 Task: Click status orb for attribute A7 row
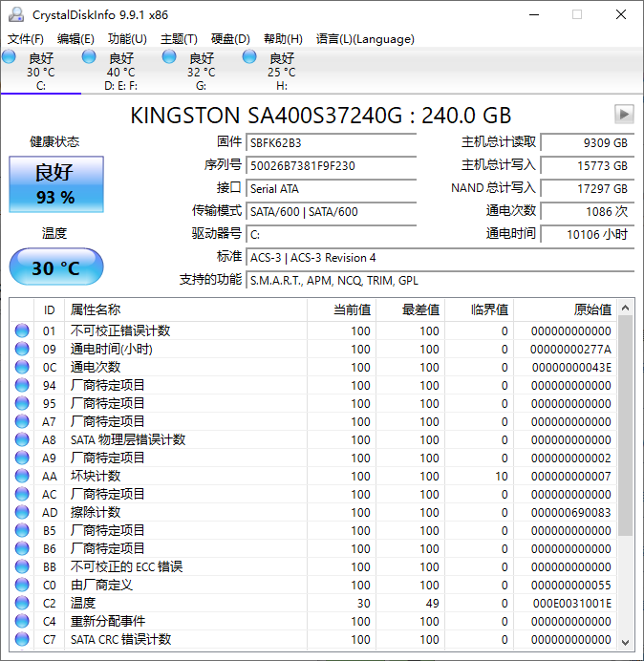click(x=22, y=421)
